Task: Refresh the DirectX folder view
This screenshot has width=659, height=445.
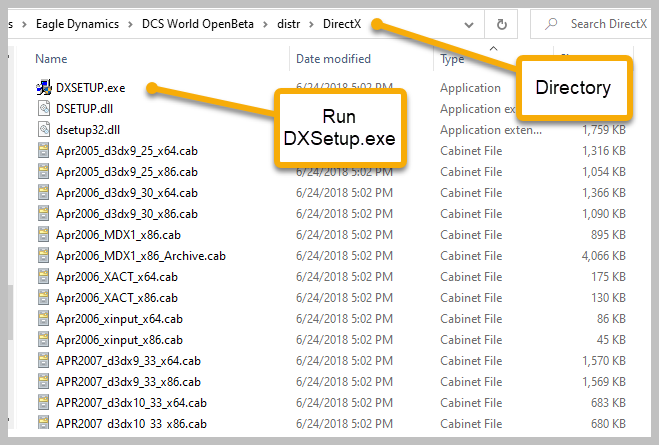Action: click(x=501, y=23)
